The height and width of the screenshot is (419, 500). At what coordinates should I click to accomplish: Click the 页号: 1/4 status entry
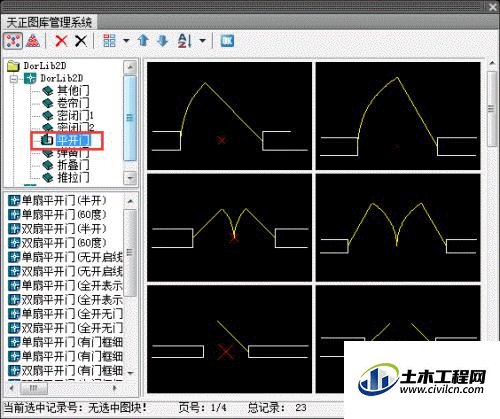(202, 407)
